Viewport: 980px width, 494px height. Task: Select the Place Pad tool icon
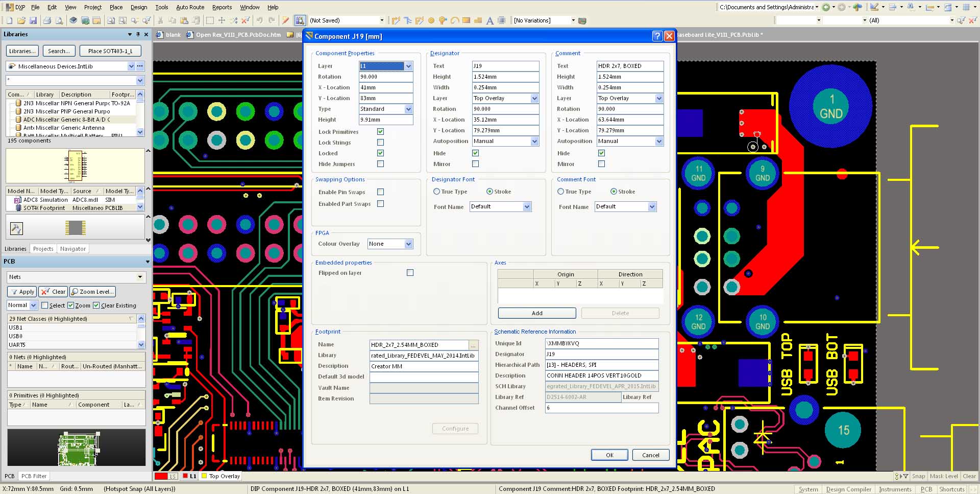431,20
